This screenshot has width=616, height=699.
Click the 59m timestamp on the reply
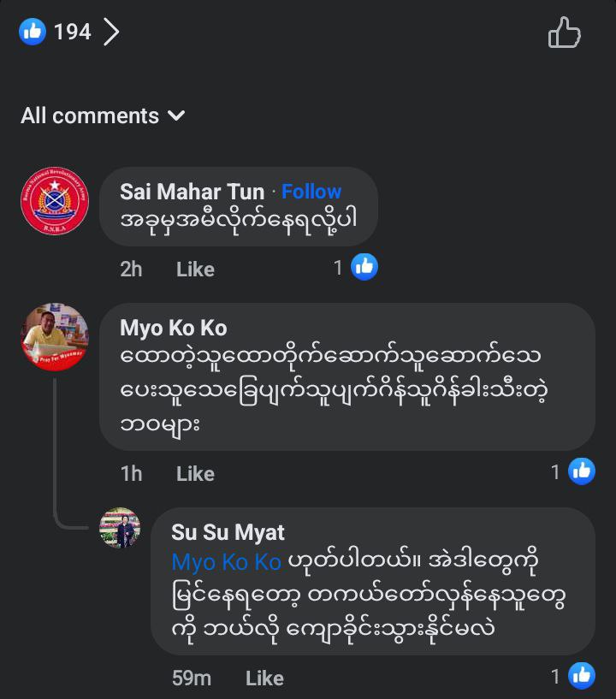pyautogui.click(x=192, y=678)
